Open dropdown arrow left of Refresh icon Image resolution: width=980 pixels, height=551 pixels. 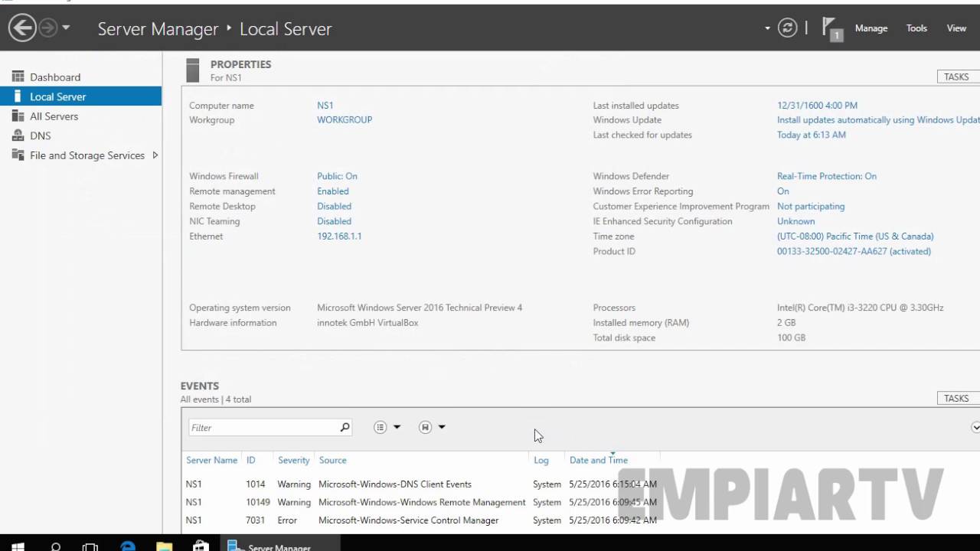click(x=767, y=28)
